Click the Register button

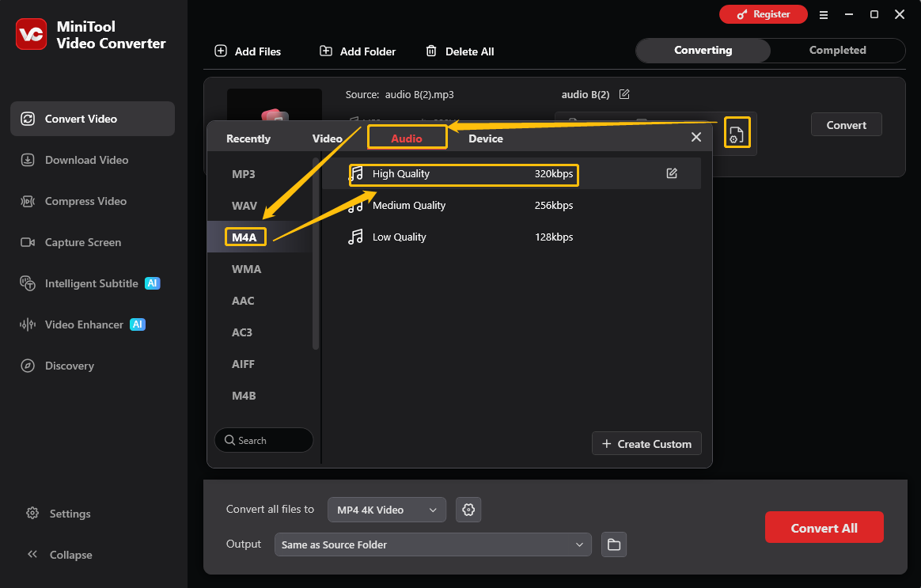pyautogui.click(x=763, y=14)
